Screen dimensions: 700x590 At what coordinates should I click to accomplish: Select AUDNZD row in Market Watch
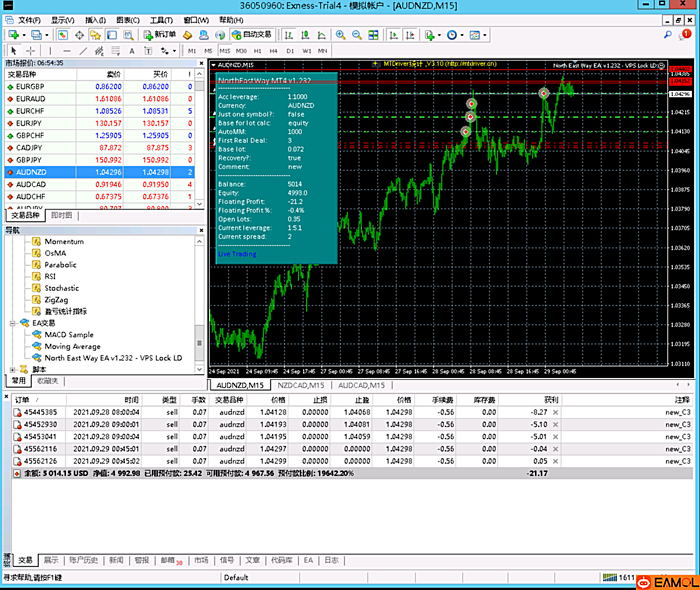[99, 172]
